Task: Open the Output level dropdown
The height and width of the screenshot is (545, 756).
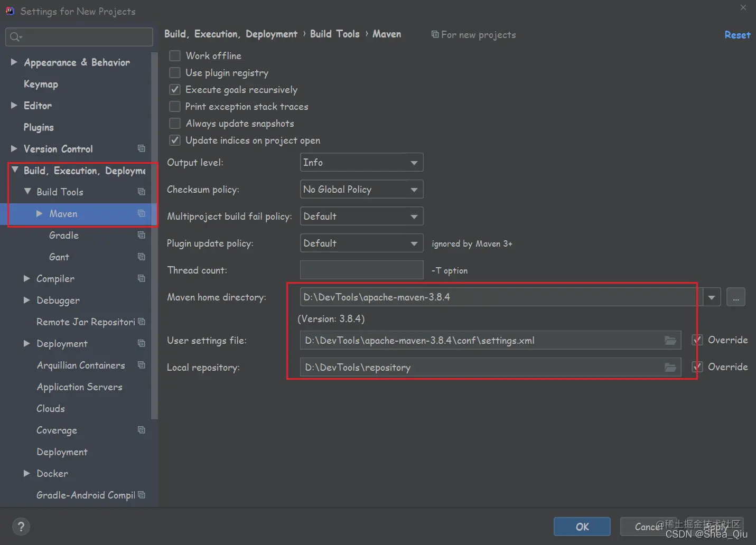Action: pos(362,163)
